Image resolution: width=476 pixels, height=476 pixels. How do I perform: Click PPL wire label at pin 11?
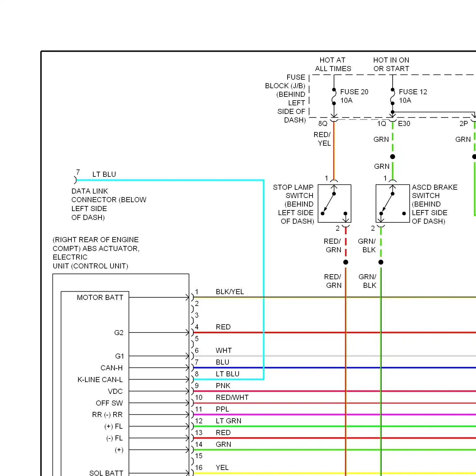pyautogui.click(x=222, y=409)
